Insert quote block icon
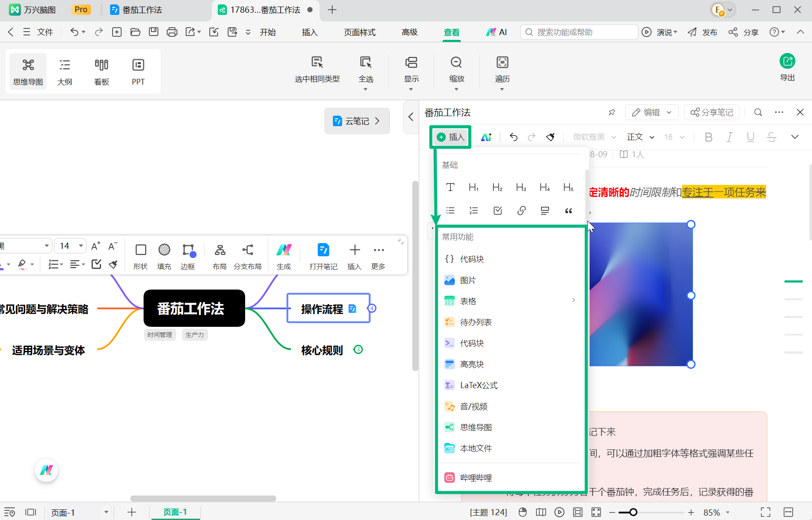The width and height of the screenshot is (812, 520). coord(569,211)
